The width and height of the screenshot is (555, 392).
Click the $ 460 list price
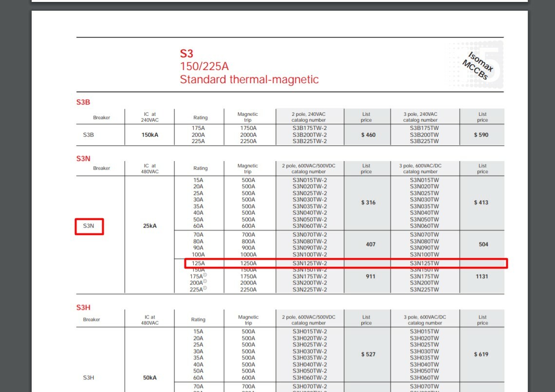(x=368, y=135)
